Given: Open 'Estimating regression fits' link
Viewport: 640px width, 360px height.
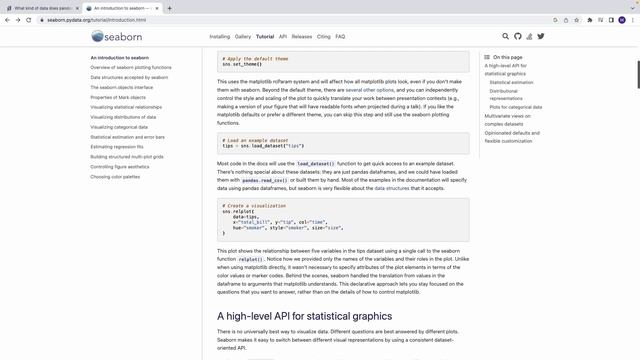Looking at the screenshot, I should pos(117,147).
